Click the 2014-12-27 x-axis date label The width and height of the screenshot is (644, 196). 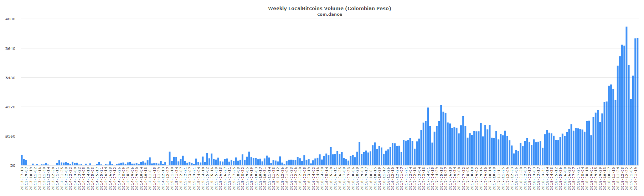[x=168, y=179]
